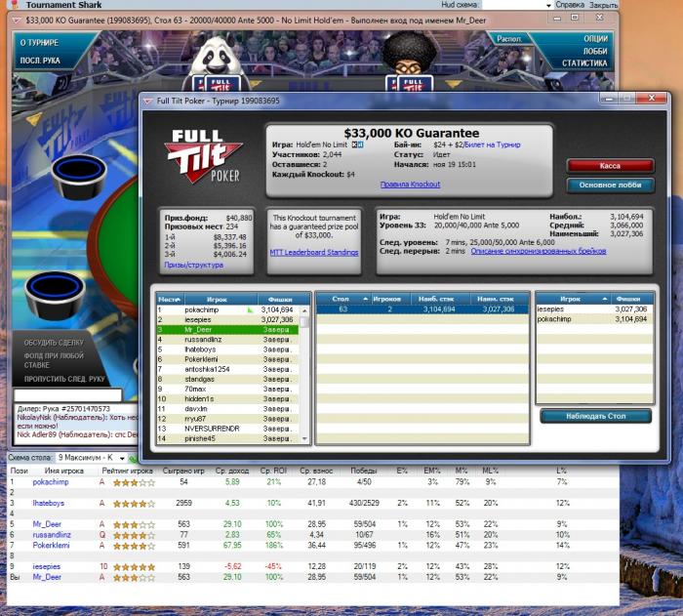The height and width of the screenshot is (616, 683).
Task: Open the synchronized breaks description link
Action: [539, 251]
